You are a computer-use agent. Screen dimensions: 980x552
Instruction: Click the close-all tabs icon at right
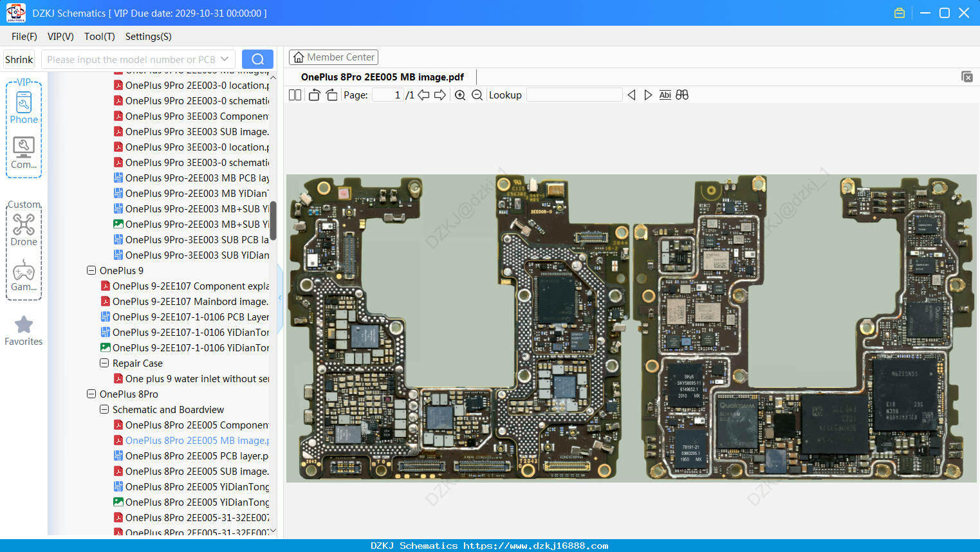tap(966, 77)
